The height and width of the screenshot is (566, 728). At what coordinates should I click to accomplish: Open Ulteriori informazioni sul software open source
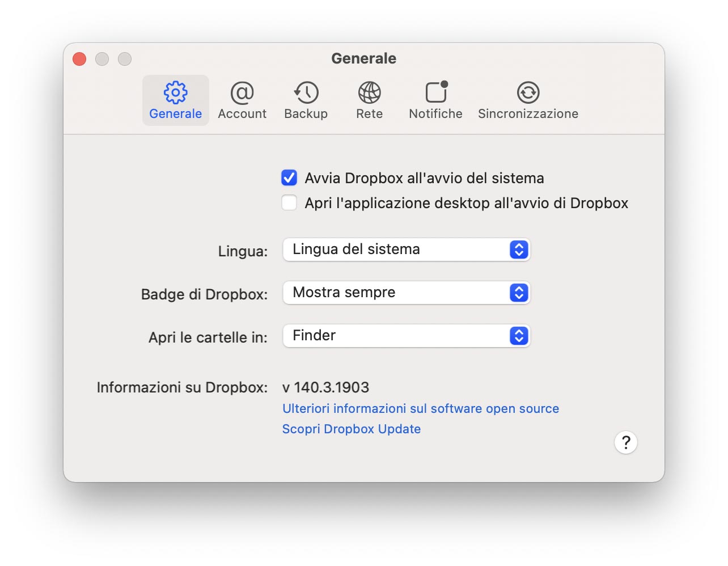coord(420,409)
